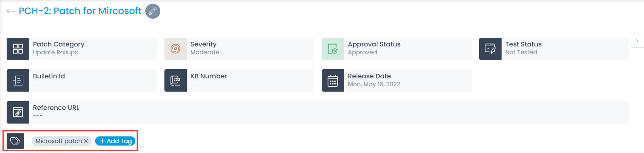The height and width of the screenshot is (153, 644).
Task: Click the PCH-2: Patch for Mircosoft title
Action: click(80, 11)
